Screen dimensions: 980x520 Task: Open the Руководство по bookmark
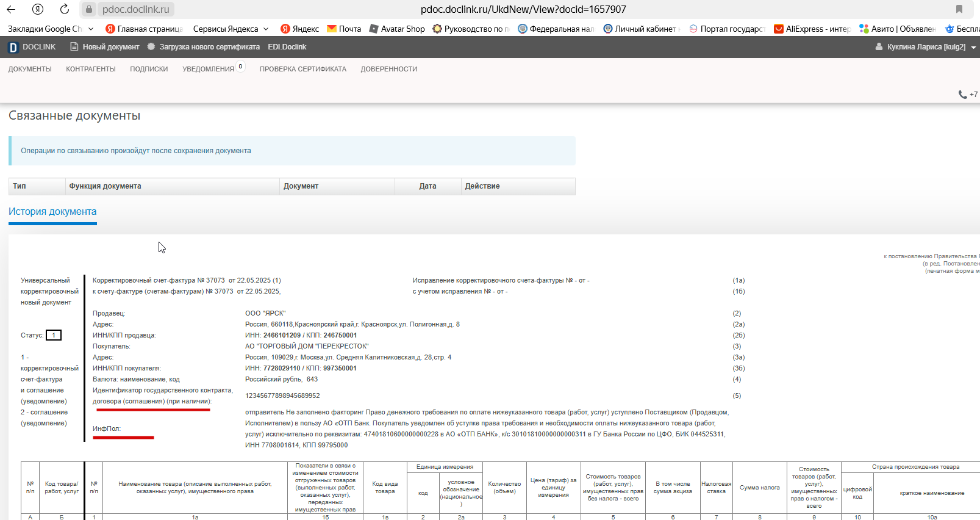point(471,29)
